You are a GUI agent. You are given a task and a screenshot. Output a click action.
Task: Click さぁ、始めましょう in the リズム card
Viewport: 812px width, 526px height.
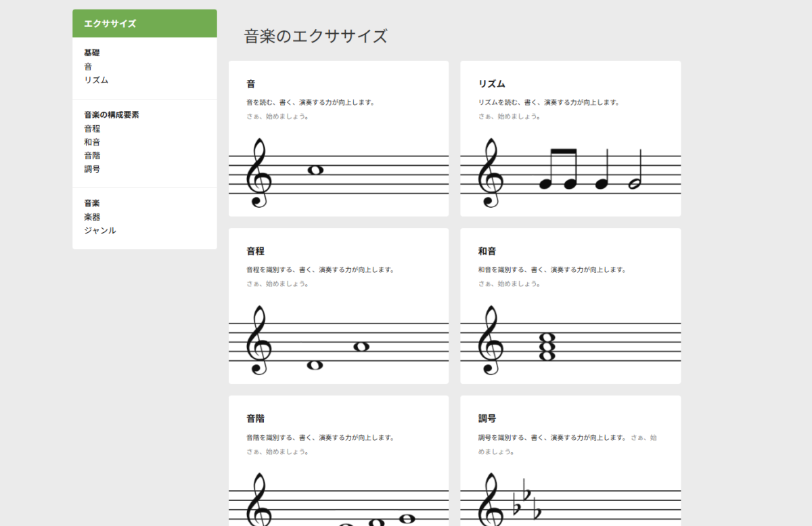click(x=510, y=116)
